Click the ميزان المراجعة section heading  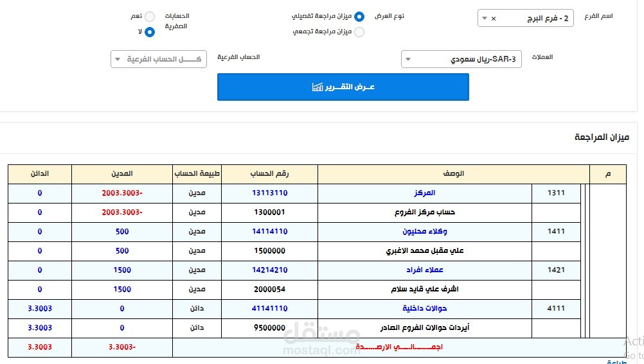602,137
